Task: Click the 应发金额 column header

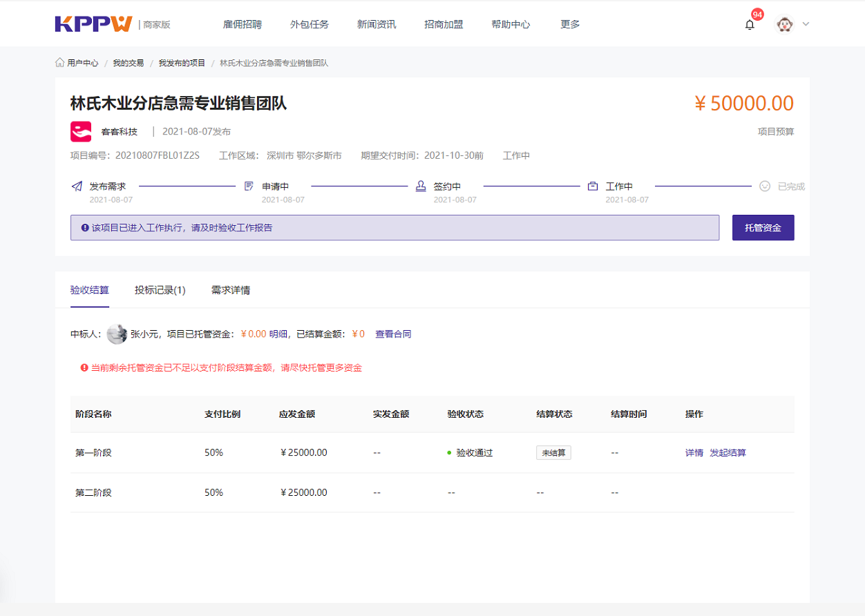Action: pyautogui.click(x=297, y=414)
